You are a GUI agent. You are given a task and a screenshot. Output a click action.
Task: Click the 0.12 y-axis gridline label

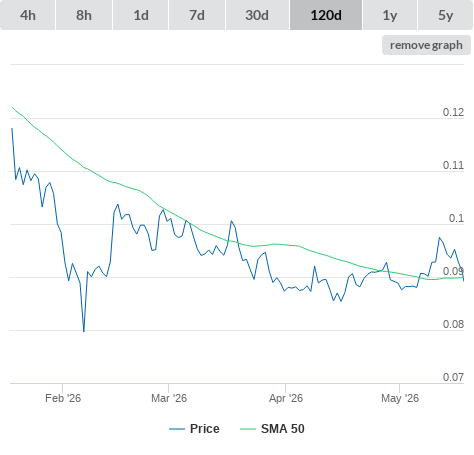(x=453, y=112)
